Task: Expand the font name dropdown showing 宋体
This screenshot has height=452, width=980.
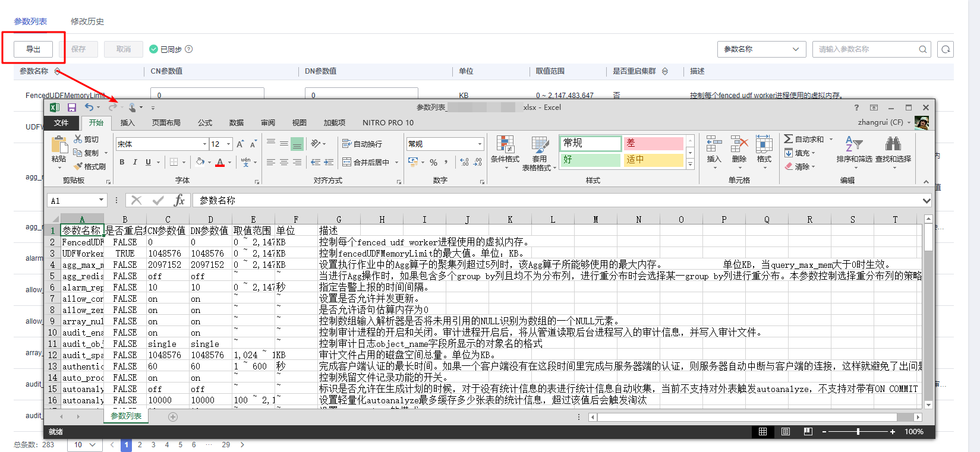Action: click(x=204, y=144)
